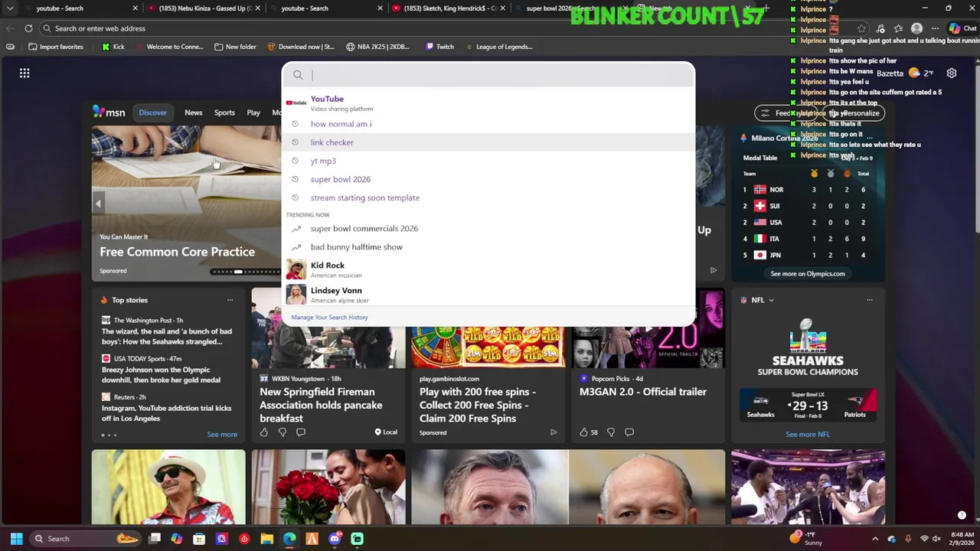Open New folder in favorites bar
Screen dimensions: 980x551
tap(235, 47)
